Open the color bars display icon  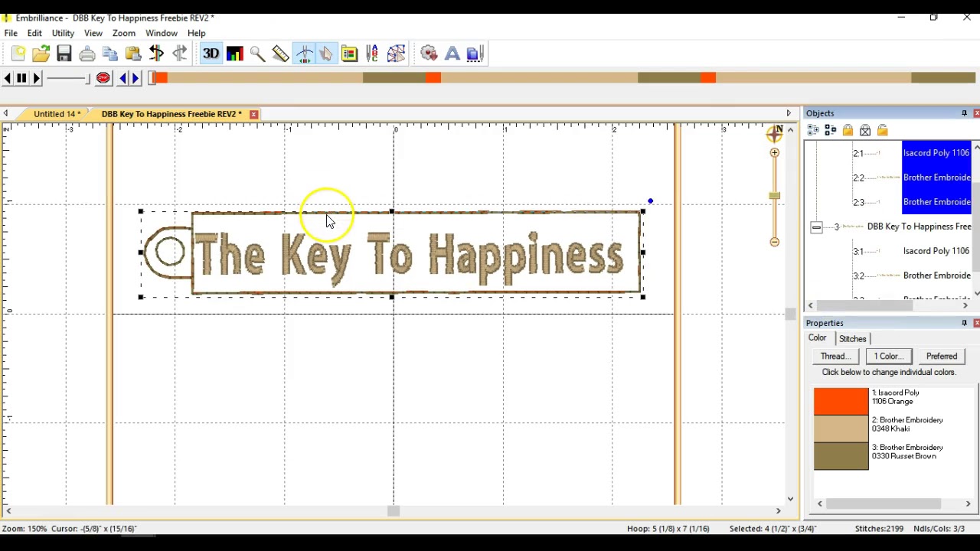pos(234,54)
